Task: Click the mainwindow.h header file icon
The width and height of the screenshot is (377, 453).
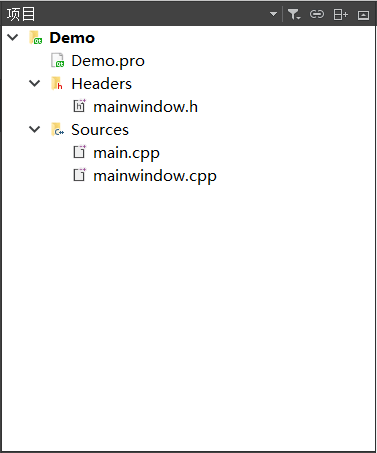Action: pos(79,106)
